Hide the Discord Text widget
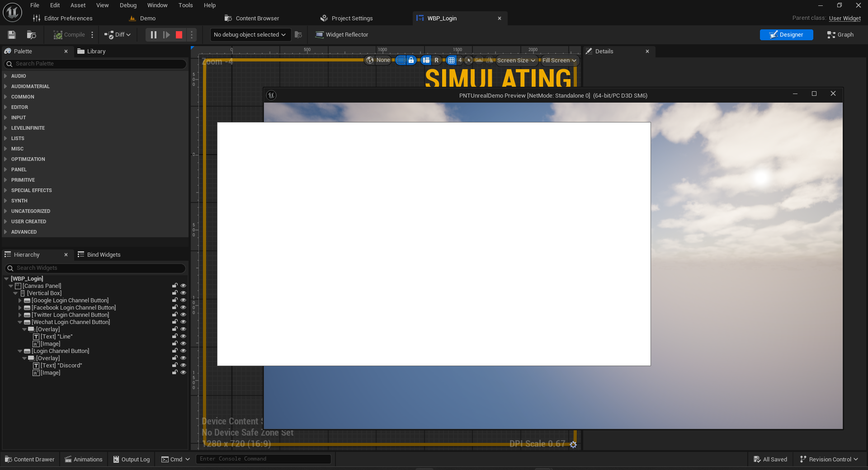 [x=183, y=365]
